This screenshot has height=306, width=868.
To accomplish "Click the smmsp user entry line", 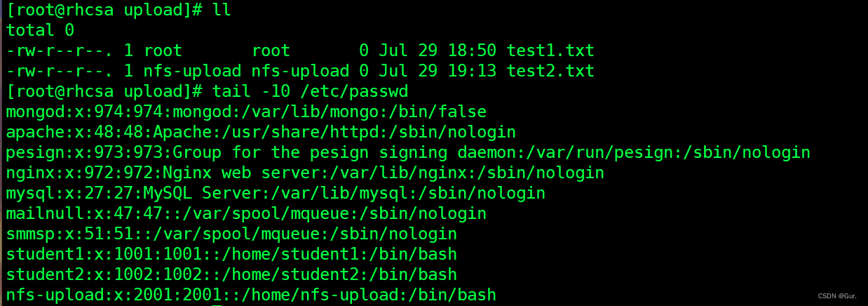I will pyautogui.click(x=231, y=233).
